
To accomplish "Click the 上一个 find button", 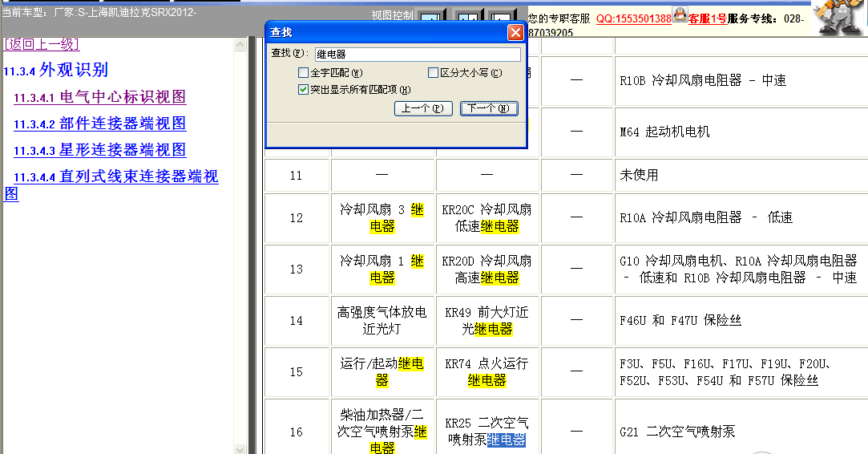I will (x=423, y=108).
